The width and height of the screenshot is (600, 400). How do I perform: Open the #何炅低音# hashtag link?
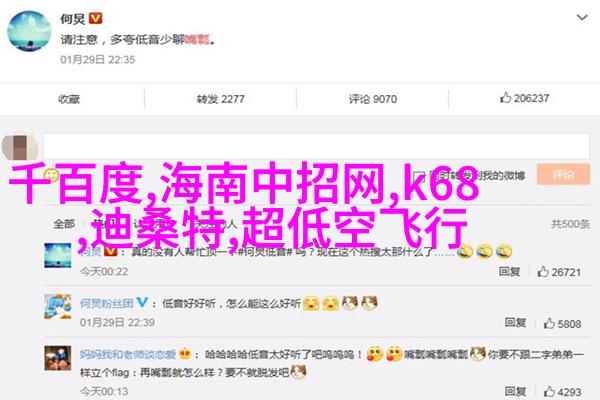265,252
